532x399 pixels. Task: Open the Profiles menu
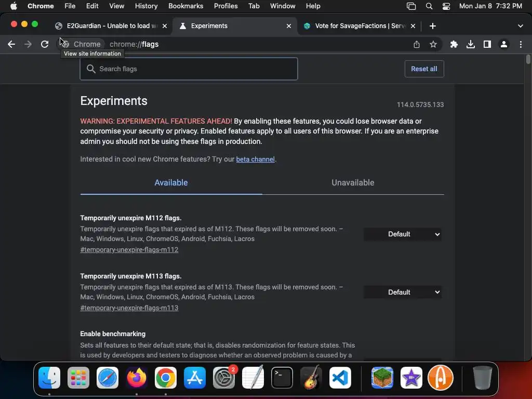[225, 6]
